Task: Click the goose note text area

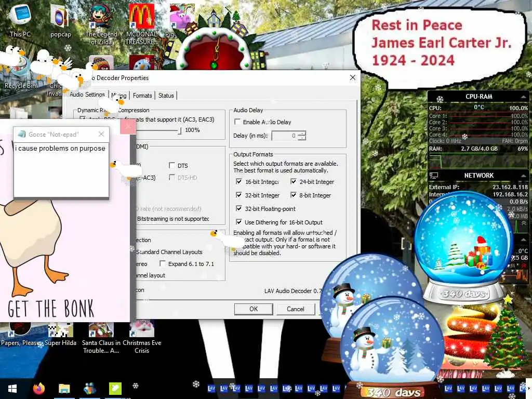Action: [x=61, y=170]
